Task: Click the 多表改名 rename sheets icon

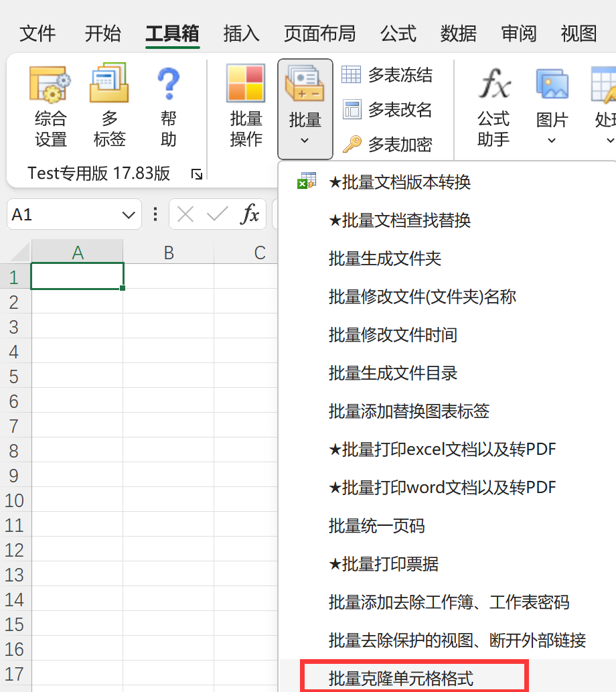Action: click(352, 109)
